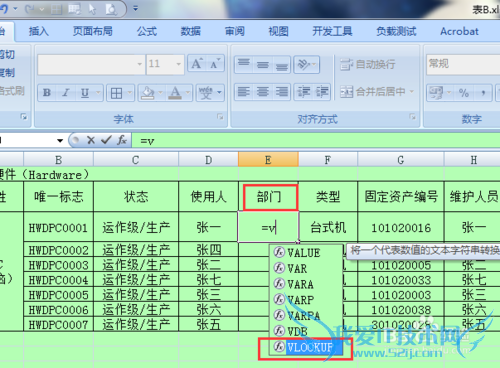Open the 公式 ribbon tab
Screen dimensions: 500x368
click(x=147, y=31)
